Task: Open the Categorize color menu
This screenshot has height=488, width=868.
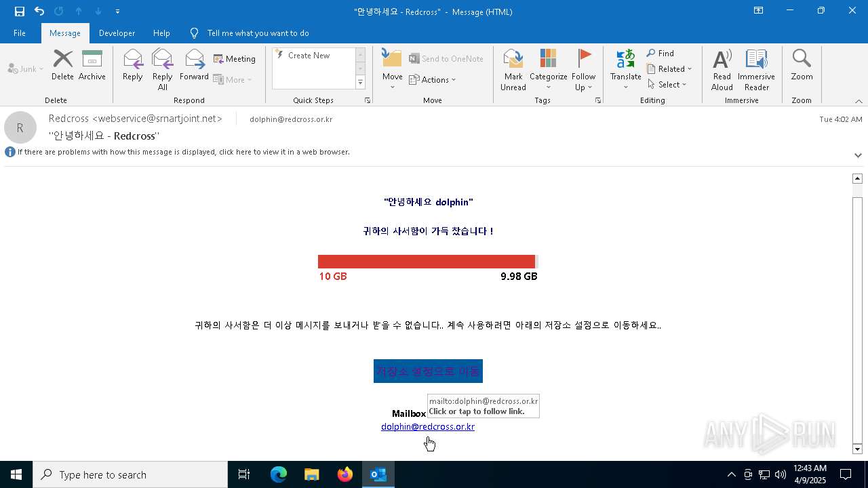Action: click(x=549, y=70)
